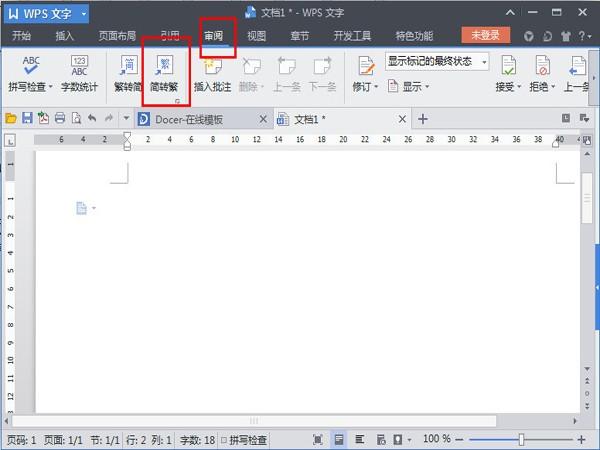
Task: Select the web layout view icon
Action: point(381,439)
